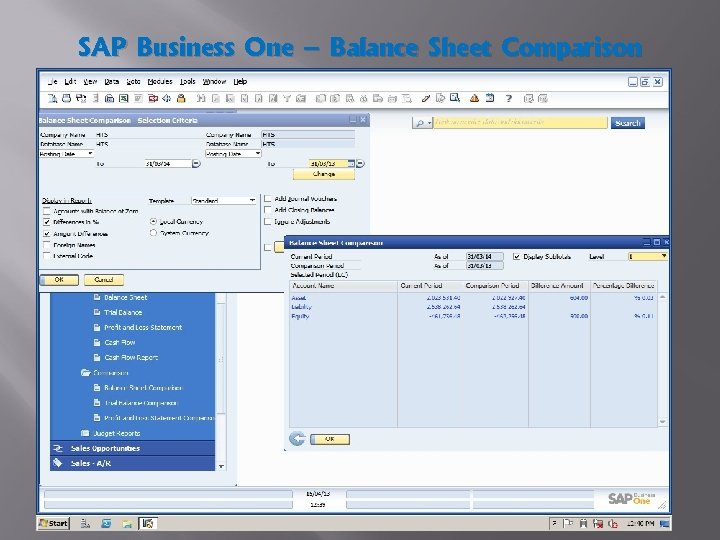Export to Excel using the green toolbar icon

click(x=124, y=98)
